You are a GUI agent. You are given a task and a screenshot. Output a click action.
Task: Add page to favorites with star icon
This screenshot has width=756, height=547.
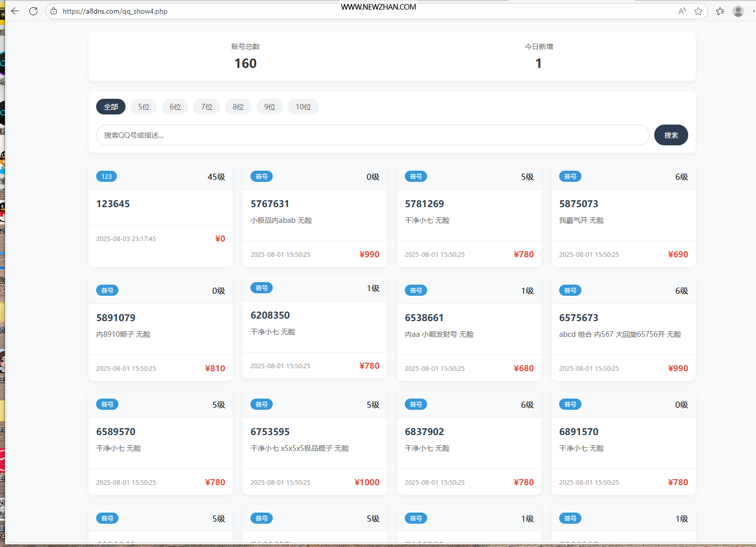click(698, 11)
